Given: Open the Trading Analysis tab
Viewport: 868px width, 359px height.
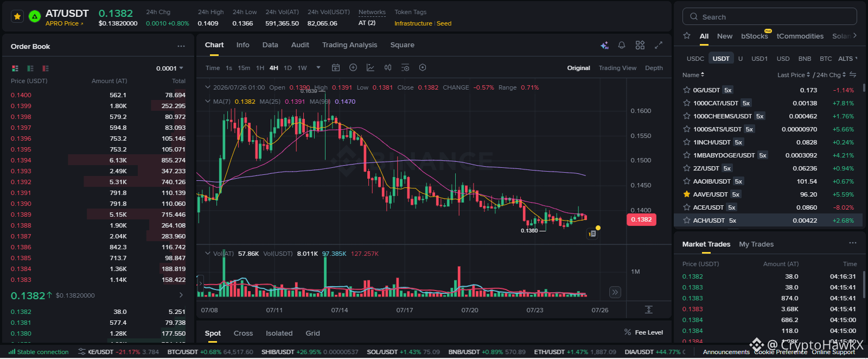Looking at the screenshot, I should click(349, 45).
